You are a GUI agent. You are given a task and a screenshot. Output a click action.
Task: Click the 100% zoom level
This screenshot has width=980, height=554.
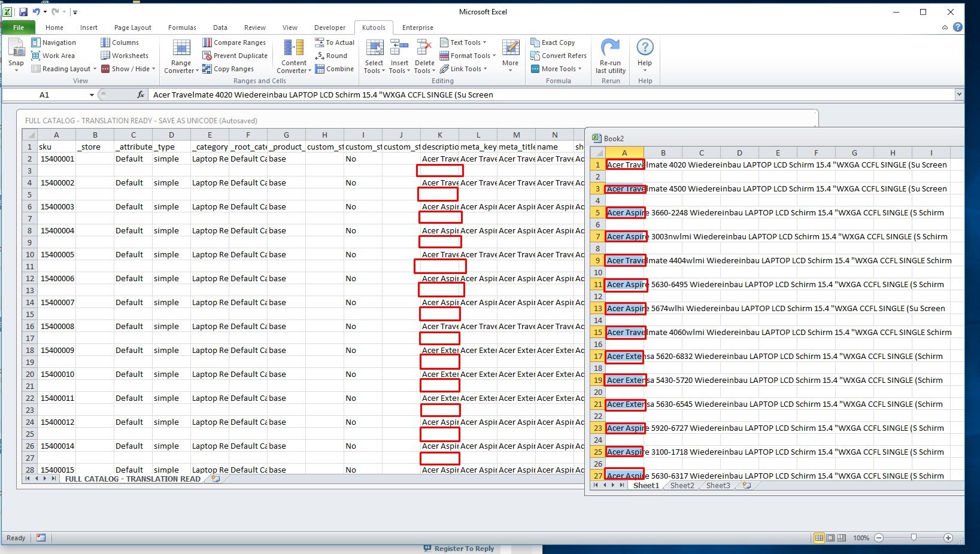pyautogui.click(x=861, y=538)
